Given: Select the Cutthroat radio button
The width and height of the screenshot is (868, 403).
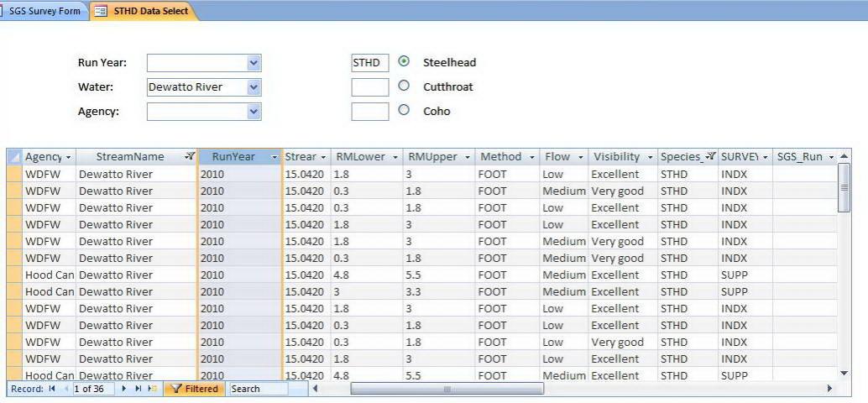Looking at the screenshot, I should pyautogui.click(x=404, y=86).
